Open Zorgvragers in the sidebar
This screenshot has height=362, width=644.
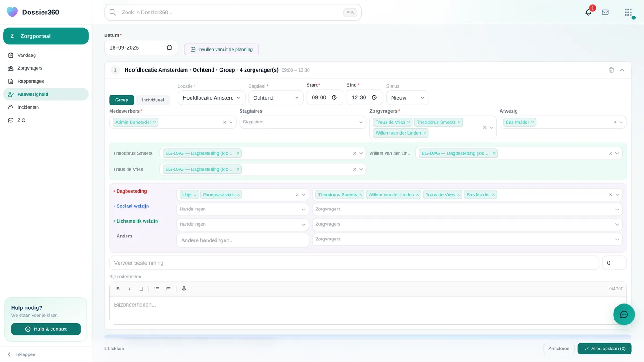pos(46,68)
